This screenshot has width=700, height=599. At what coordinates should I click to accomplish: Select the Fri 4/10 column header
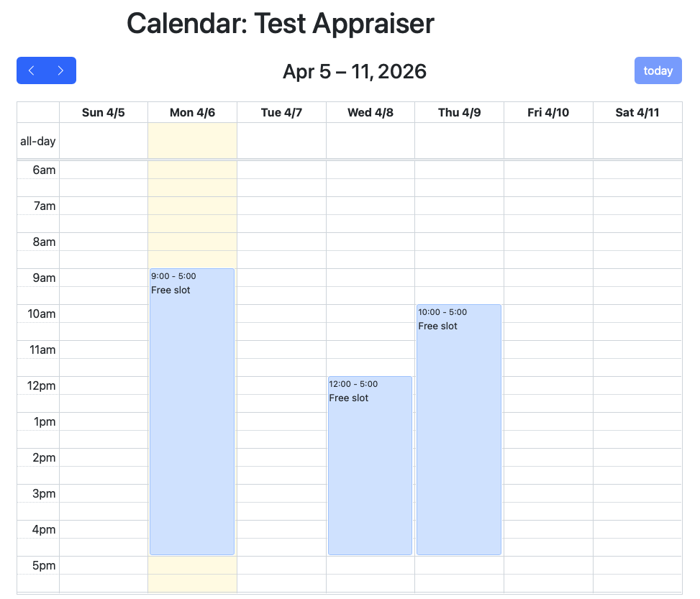(548, 112)
